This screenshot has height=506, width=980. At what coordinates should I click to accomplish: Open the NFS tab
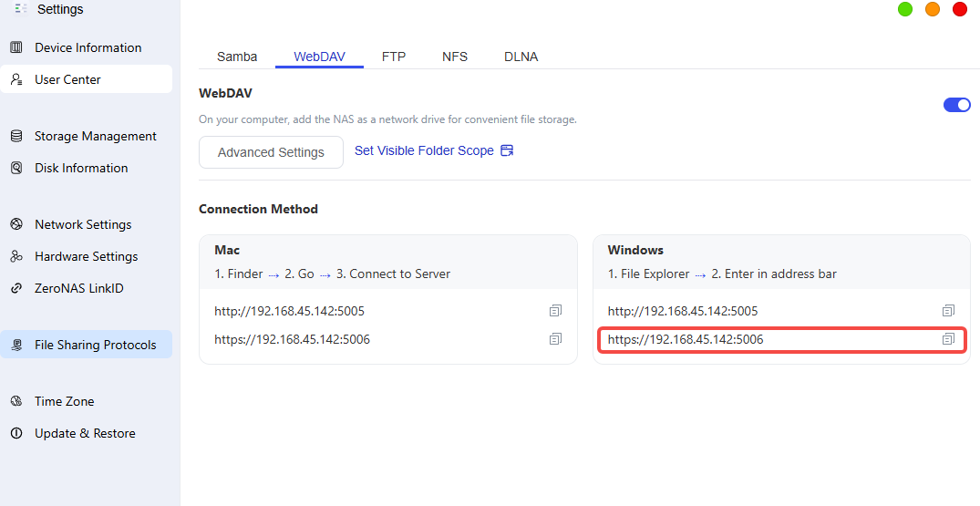click(454, 57)
